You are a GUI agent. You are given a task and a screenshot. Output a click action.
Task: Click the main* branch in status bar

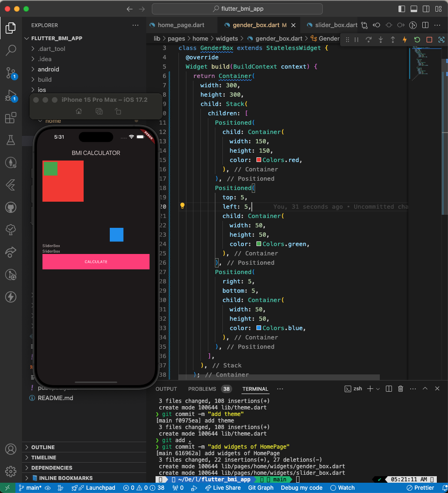(x=30, y=488)
